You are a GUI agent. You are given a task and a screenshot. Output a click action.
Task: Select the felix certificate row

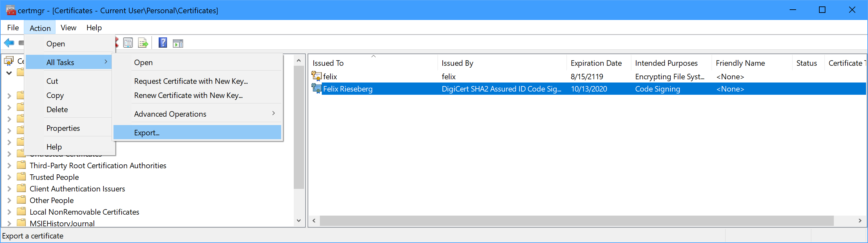click(x=587, y=76)
